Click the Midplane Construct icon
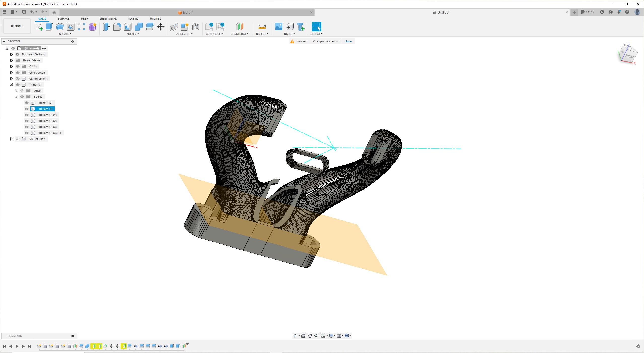 pos(239,27)
